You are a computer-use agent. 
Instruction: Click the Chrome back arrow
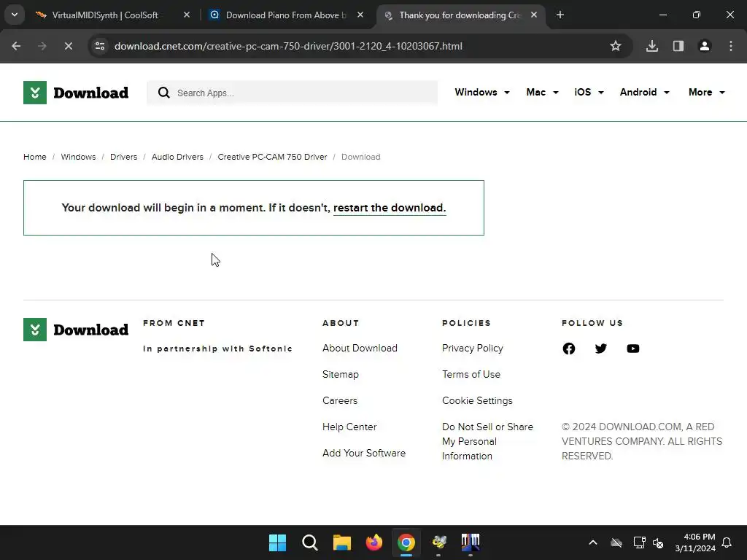(16, 46)
